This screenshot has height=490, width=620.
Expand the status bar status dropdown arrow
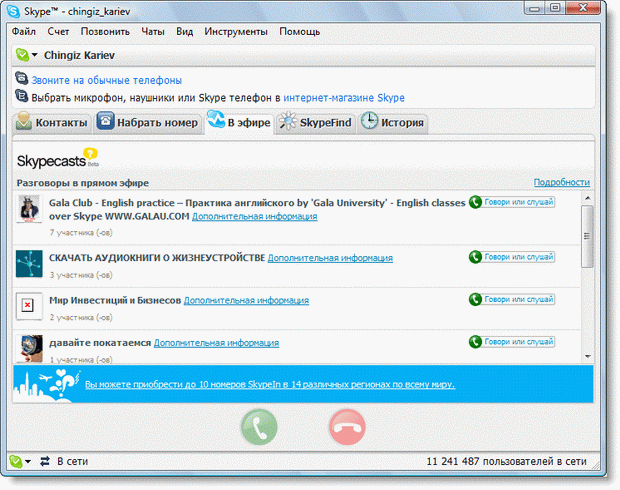pyautogui.click(x=28, y=462)
